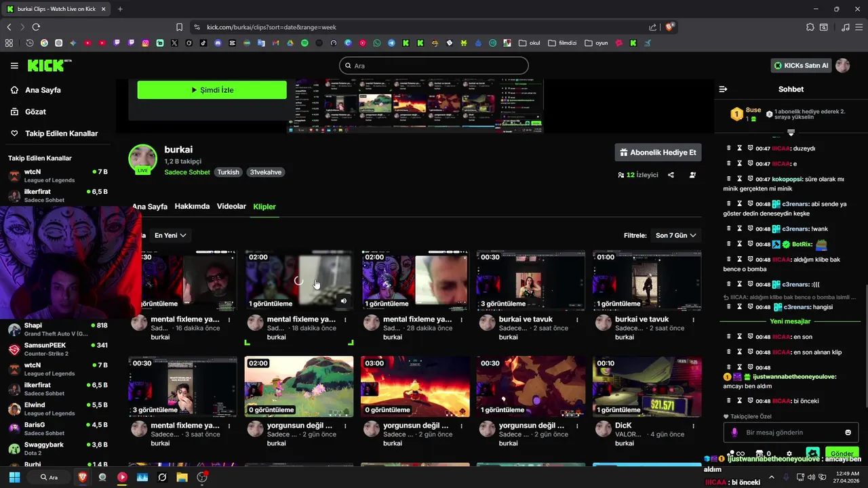
Task: Open Windows Start menu
Action: point(14,477)
